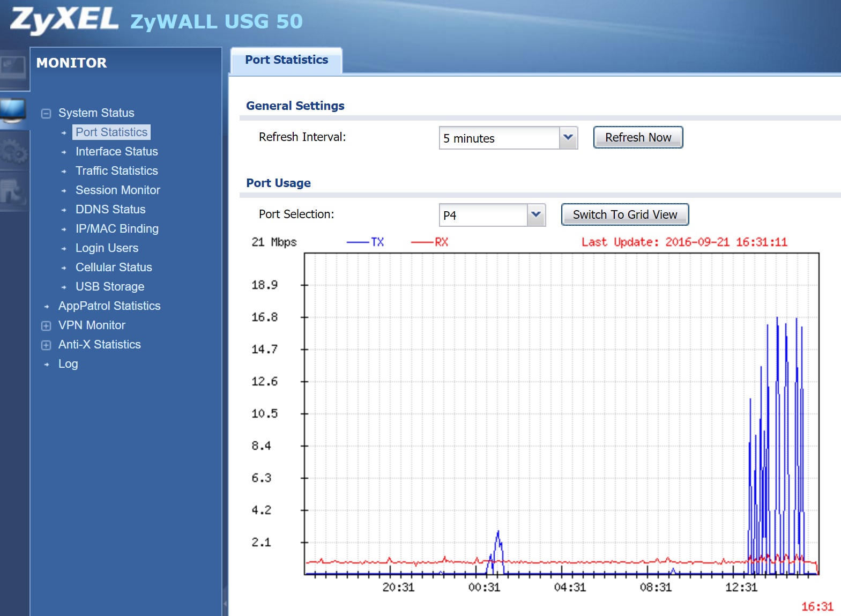Click the 21 Mbps axis label
The width and height of the screenshot is (841, 616).
274,242
